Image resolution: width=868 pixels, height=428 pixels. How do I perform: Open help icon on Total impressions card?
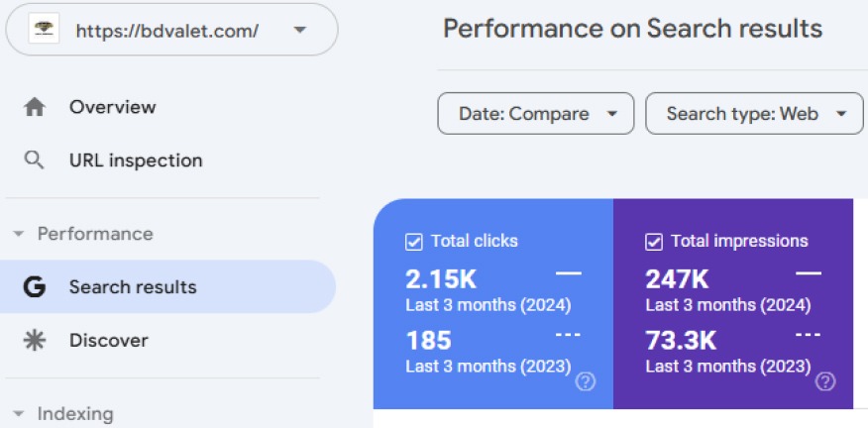pos(824,381)
